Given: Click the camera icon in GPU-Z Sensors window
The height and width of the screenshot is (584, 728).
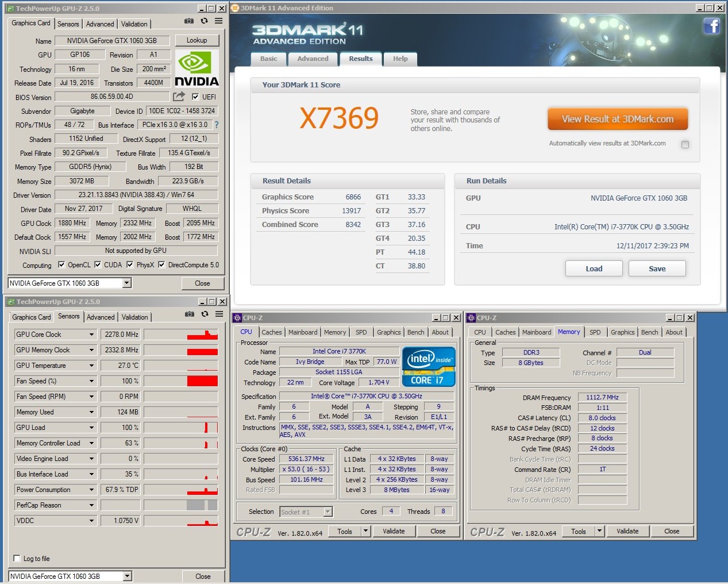Looking at the screenshot, I should [189, 314].
